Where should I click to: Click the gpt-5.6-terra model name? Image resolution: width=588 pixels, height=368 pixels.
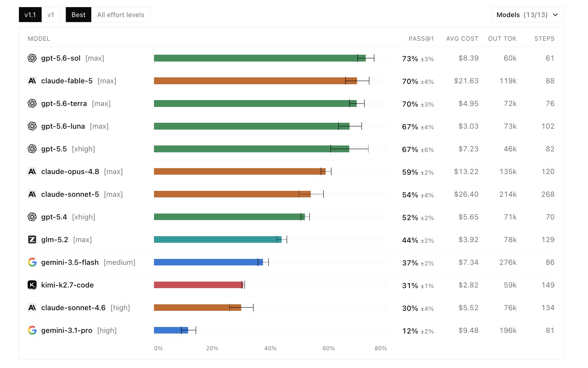tap(64, 103)
